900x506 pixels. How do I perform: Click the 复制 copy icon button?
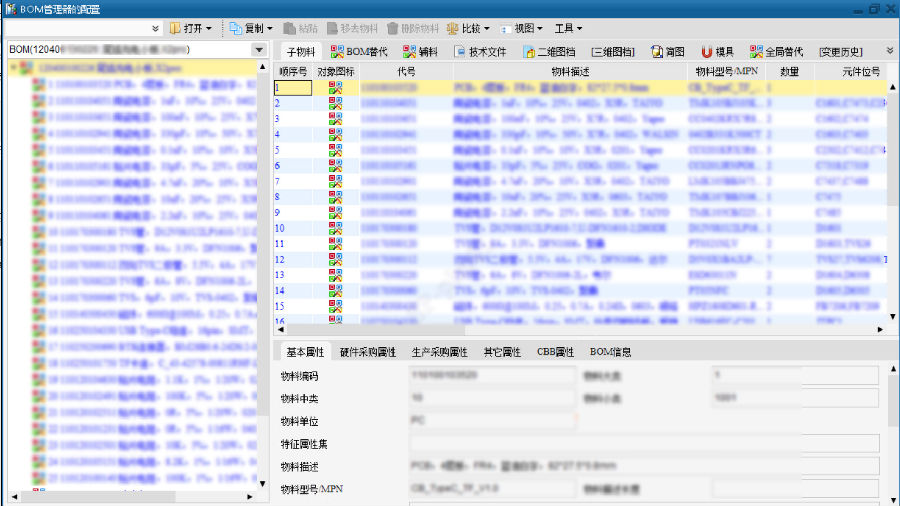(x=236, y=29)
